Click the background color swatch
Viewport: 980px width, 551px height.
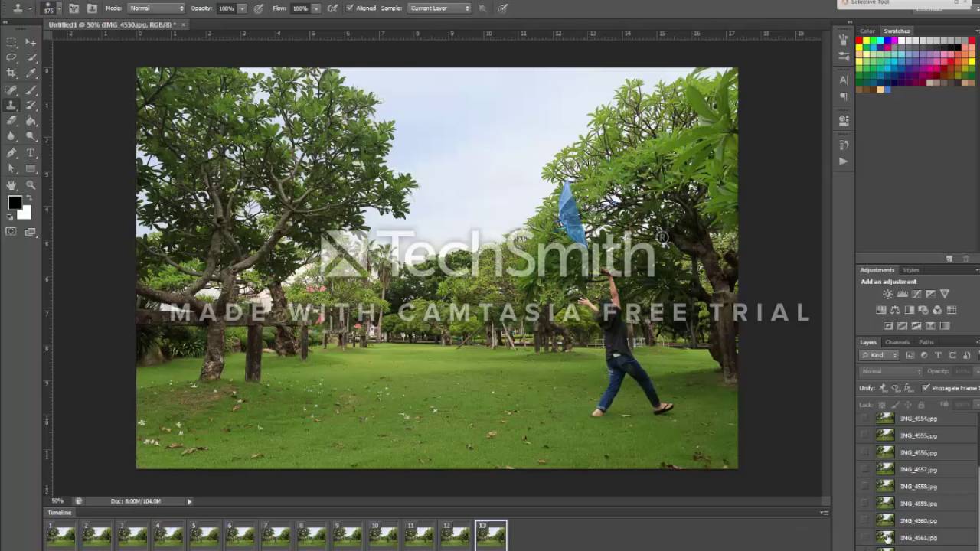(x=24, y=212)
